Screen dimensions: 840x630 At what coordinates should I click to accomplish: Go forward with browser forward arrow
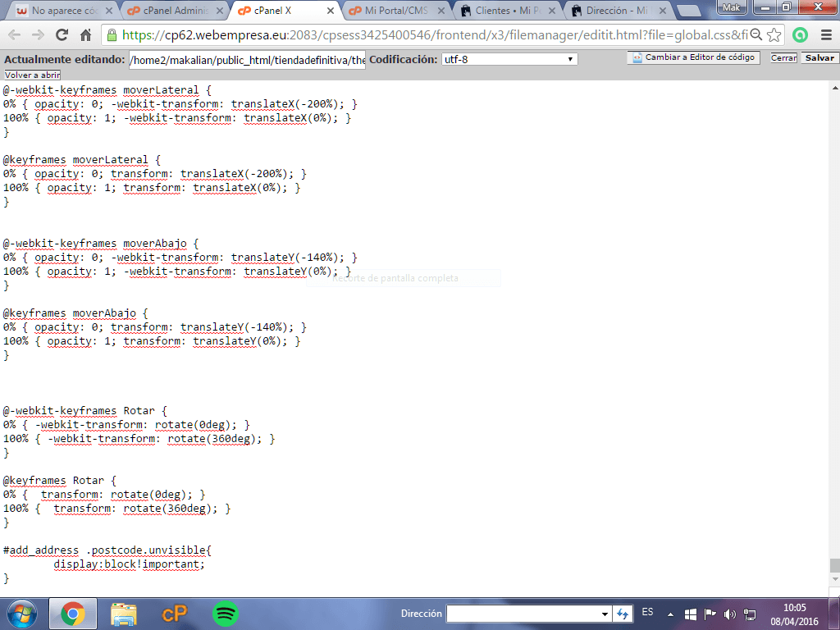38,34
